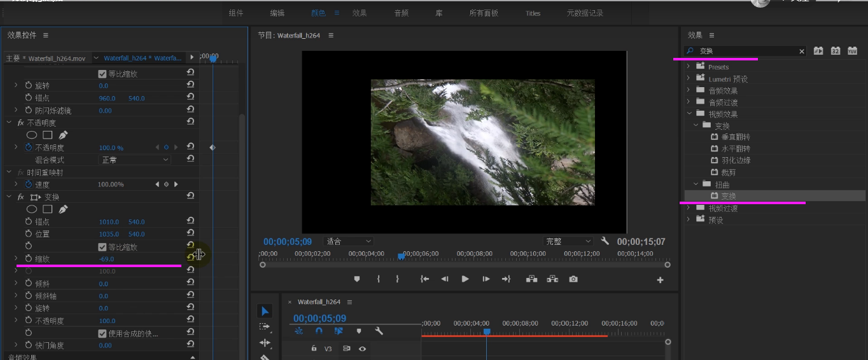Open the 效果 workspace tab
Viewport: 868px width, 360px height.
pyautogui.click(x=360, y=13)
